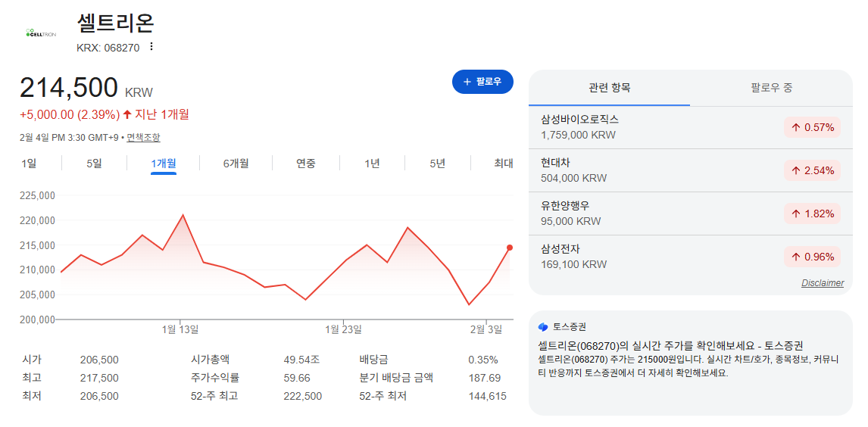Click the Celltrion company logo

pos(40,33)
